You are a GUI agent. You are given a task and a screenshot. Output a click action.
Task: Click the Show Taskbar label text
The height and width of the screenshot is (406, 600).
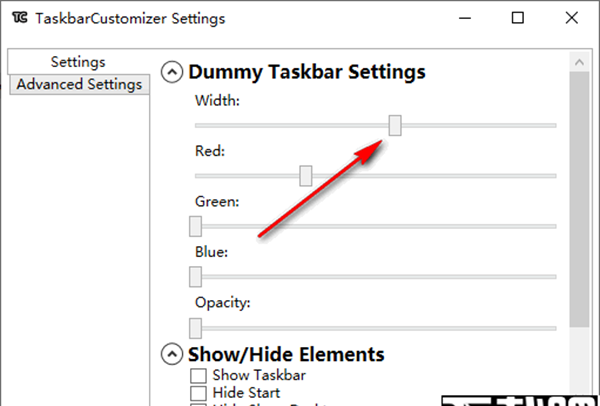point(259,375)
